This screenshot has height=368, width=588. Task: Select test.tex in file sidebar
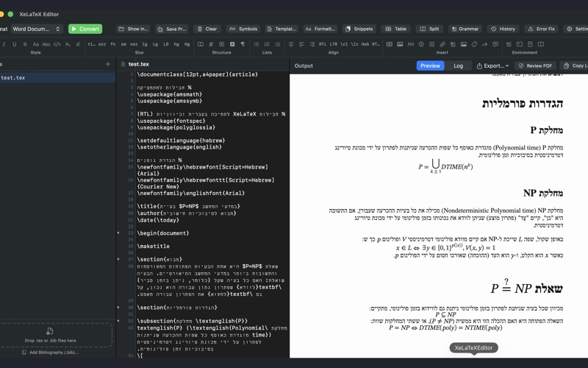pos(57,78)
